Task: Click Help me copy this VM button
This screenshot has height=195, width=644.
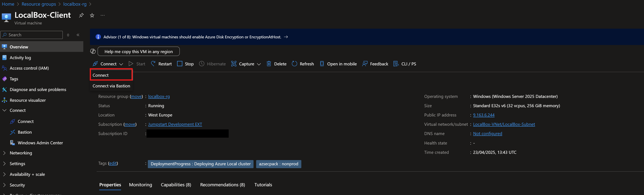Action: [x=139, y=51]
